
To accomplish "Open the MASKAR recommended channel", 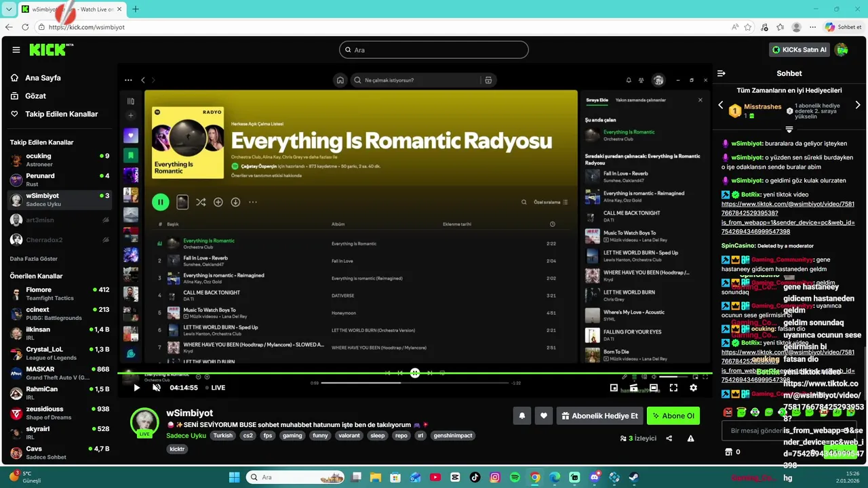I will [x=60, y=373].
